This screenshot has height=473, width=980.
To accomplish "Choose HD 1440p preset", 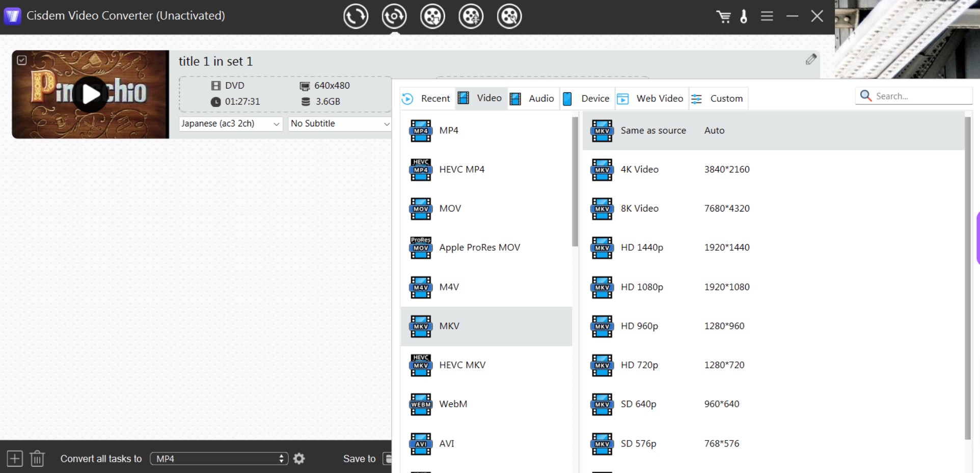I will click(x=773, y=248).
